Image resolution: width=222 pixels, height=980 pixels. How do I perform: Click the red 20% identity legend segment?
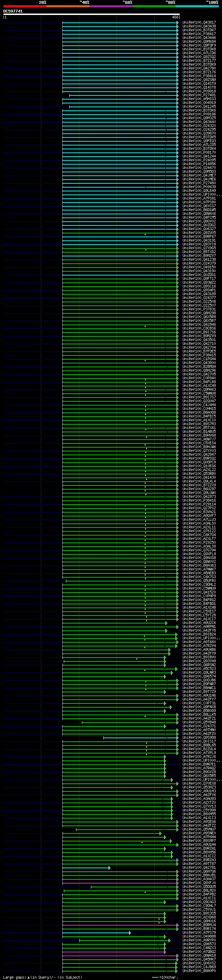click(x=25, y=6)
